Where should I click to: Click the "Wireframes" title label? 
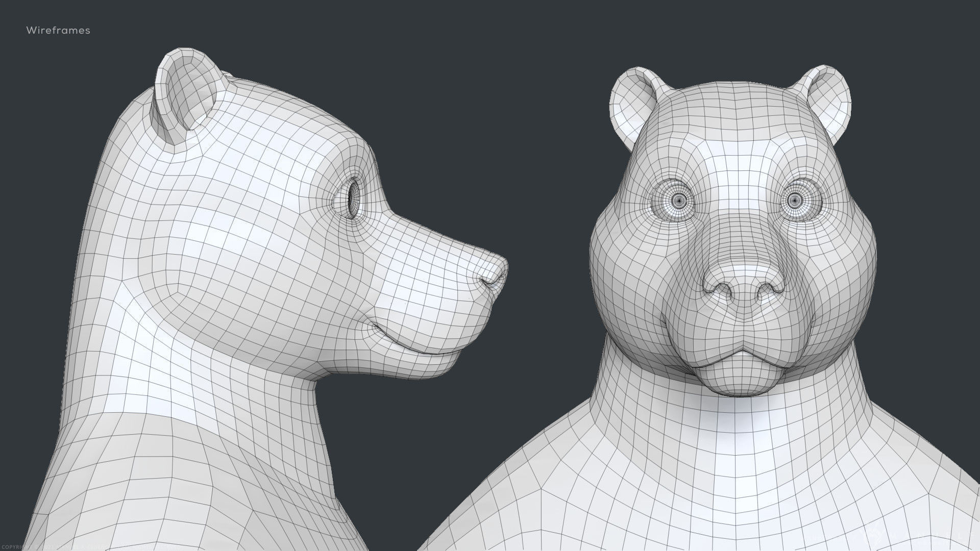coord(58,31)
